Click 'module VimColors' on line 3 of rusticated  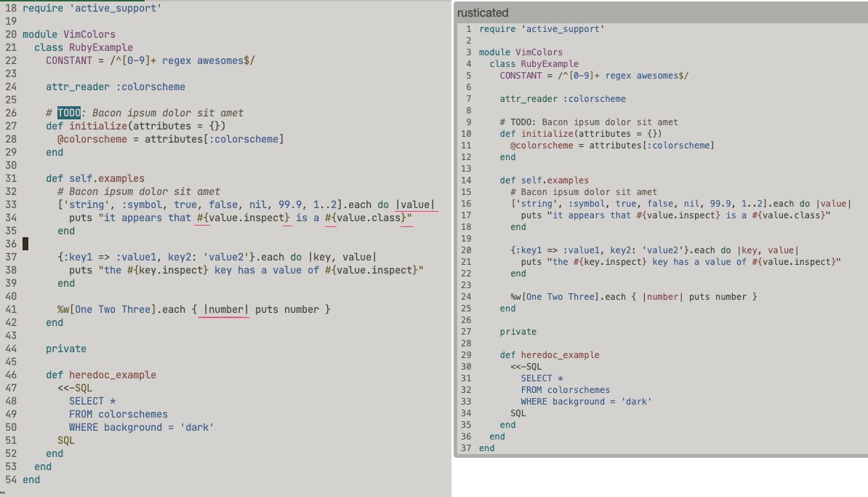pyautogui.click(x=521, y=52)
